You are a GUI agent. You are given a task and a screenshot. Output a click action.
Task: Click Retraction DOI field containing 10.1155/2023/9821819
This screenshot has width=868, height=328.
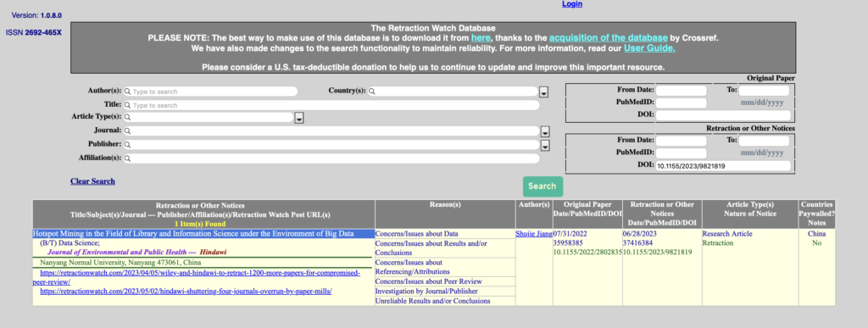point(724,166)
